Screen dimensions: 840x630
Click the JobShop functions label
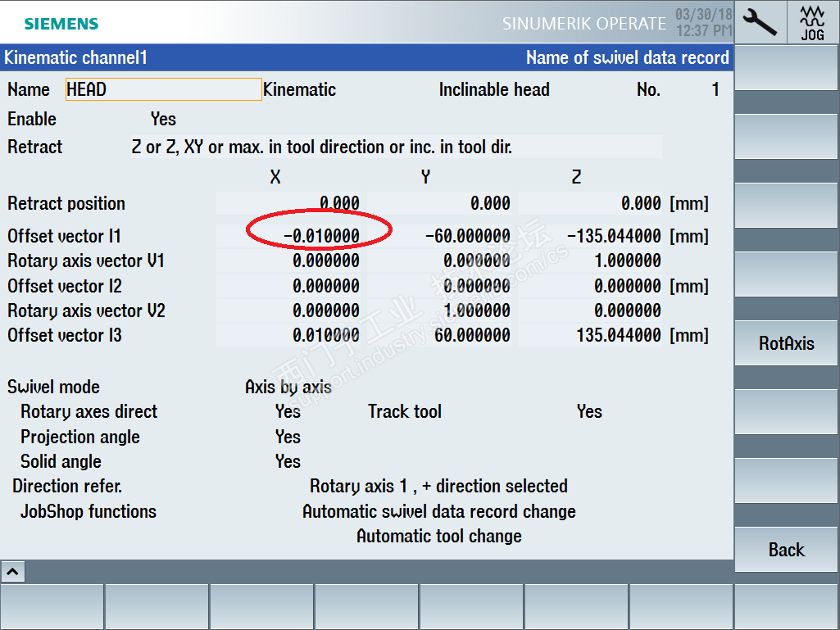tap(89, 511)
